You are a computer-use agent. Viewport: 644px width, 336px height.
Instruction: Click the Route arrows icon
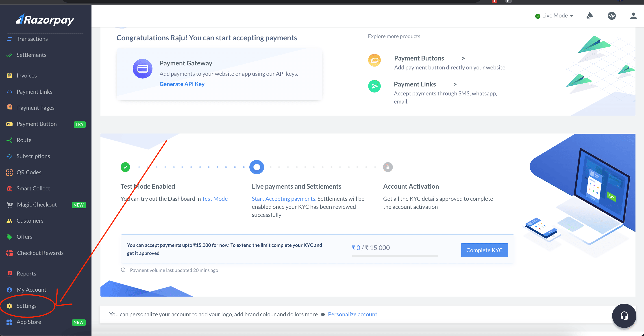pyautogui.click(x=9, y=140)
